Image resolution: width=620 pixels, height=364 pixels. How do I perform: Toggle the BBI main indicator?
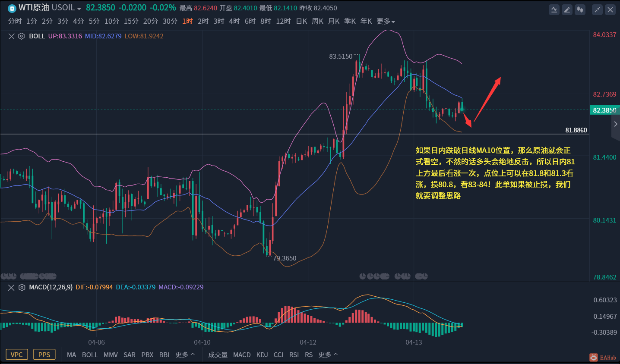pos(164,355)
